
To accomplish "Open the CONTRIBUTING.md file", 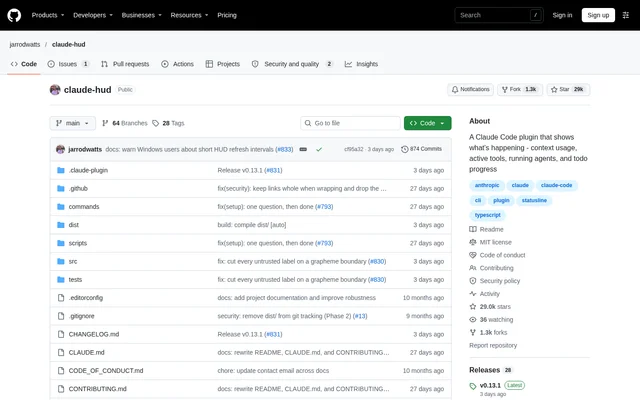I will [x=98, y=389].
